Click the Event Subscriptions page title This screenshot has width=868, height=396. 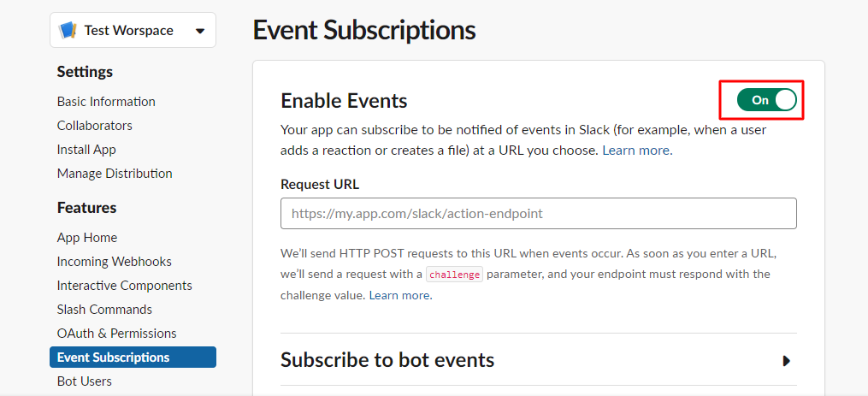click(x=364, y=31)
